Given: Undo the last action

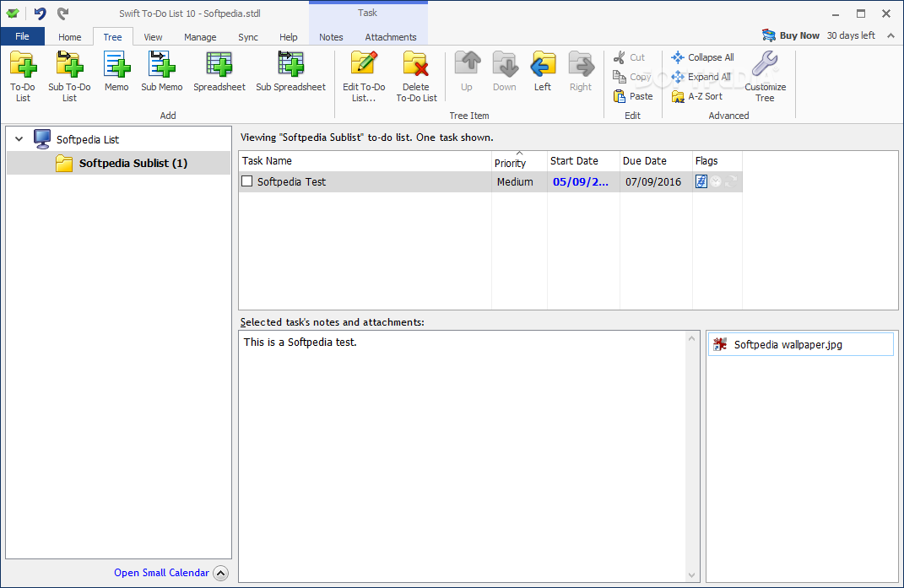Looking at the screenshot, I should [40, 13].
